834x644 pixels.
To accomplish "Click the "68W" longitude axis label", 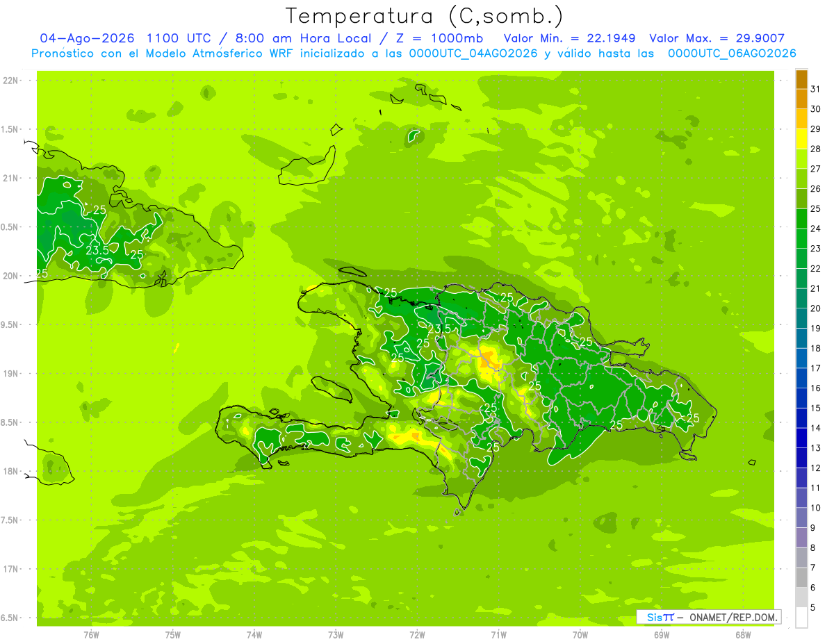I will pos(743,635).
